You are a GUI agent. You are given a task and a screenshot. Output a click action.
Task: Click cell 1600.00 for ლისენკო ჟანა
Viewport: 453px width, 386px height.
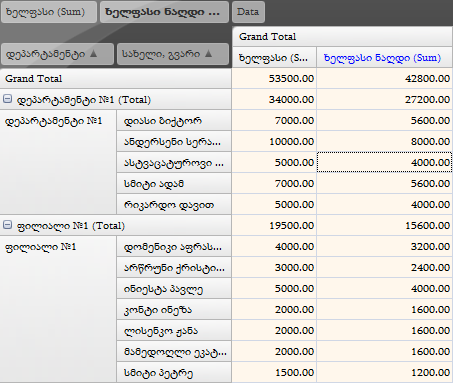coord(385,330)
